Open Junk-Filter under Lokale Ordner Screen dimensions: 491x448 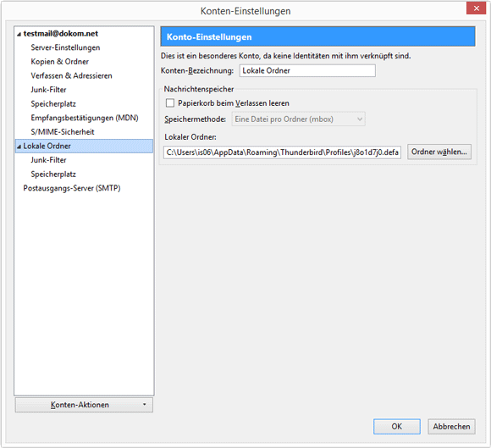pos(48,160)
